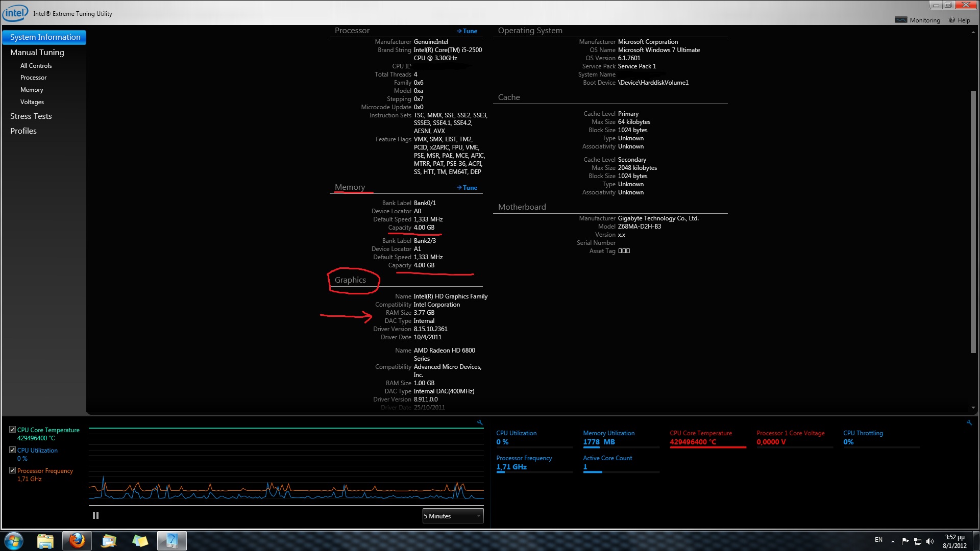Click the Processor Tune link

click(x=467, y=31)
